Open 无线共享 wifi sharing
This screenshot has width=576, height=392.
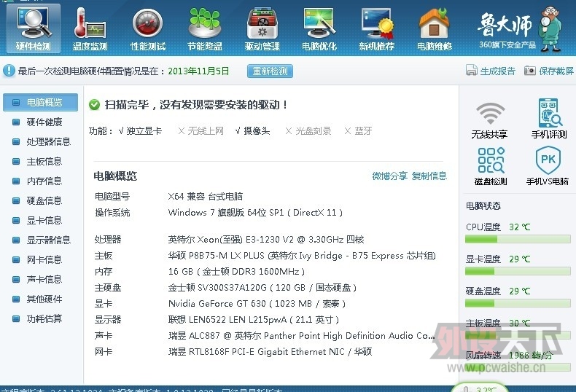490,119
